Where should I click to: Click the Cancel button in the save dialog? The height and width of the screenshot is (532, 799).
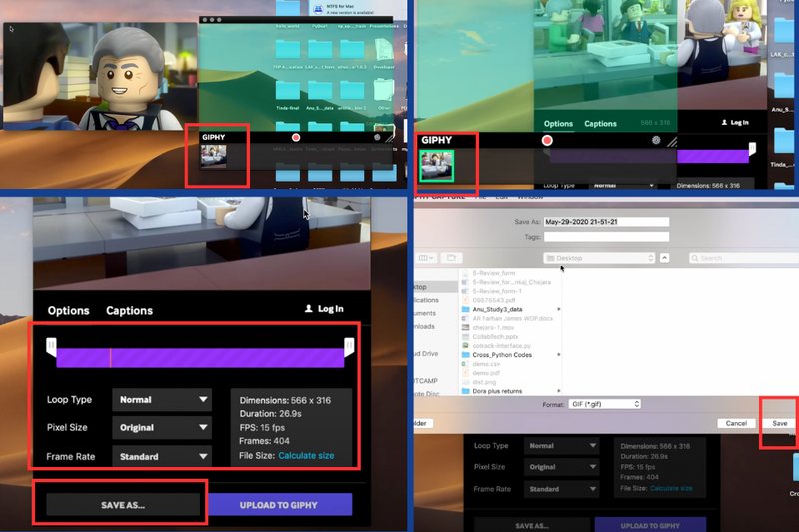(736, 423)
